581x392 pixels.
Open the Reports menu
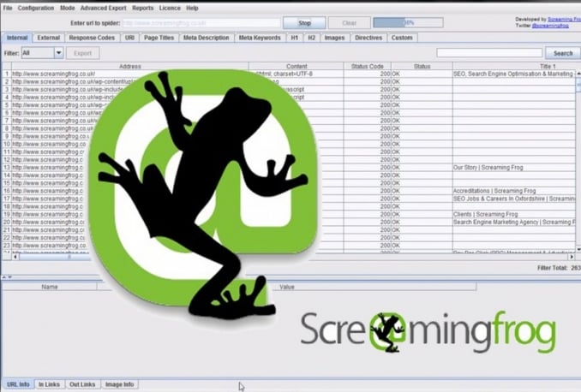point(142,8)
